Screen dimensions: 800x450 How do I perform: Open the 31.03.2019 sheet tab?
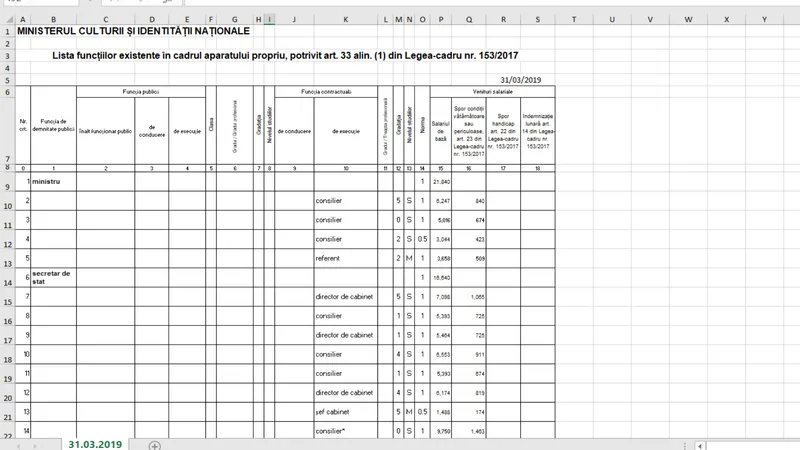pos(95,444)
